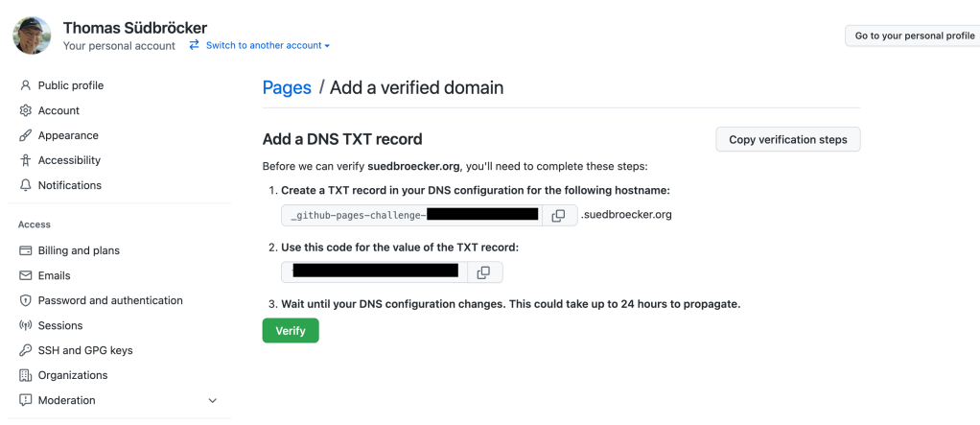
Task: Open Switch to another account dropdown
Action: (260, 45)
